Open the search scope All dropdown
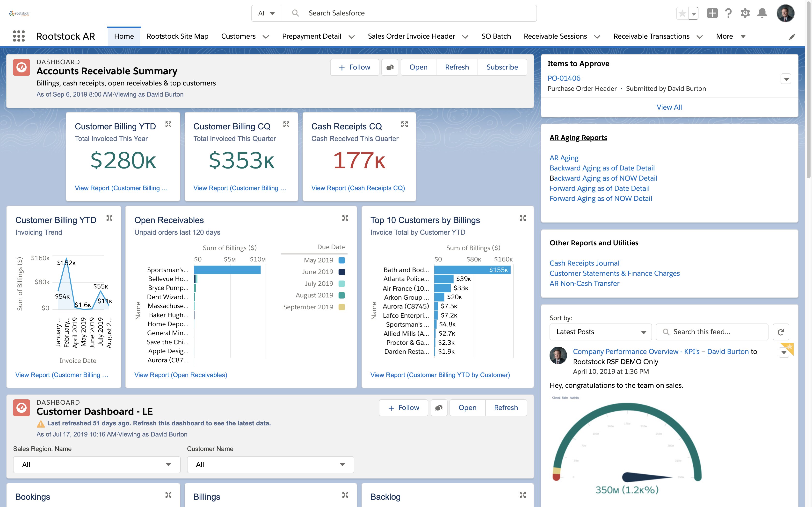 pyautogui.click(x=266, y=14)
